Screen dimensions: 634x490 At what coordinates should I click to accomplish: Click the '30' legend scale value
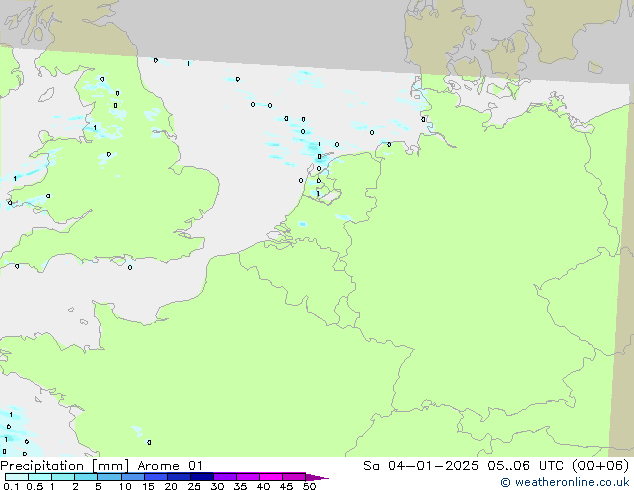pyautogui.click(x=217, y=486)
